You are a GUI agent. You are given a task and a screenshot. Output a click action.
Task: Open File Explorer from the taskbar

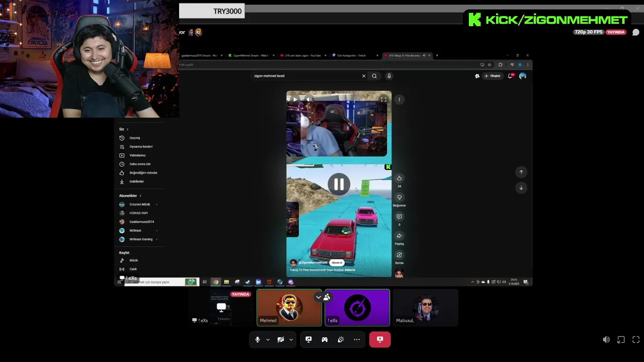coord(226,282)
